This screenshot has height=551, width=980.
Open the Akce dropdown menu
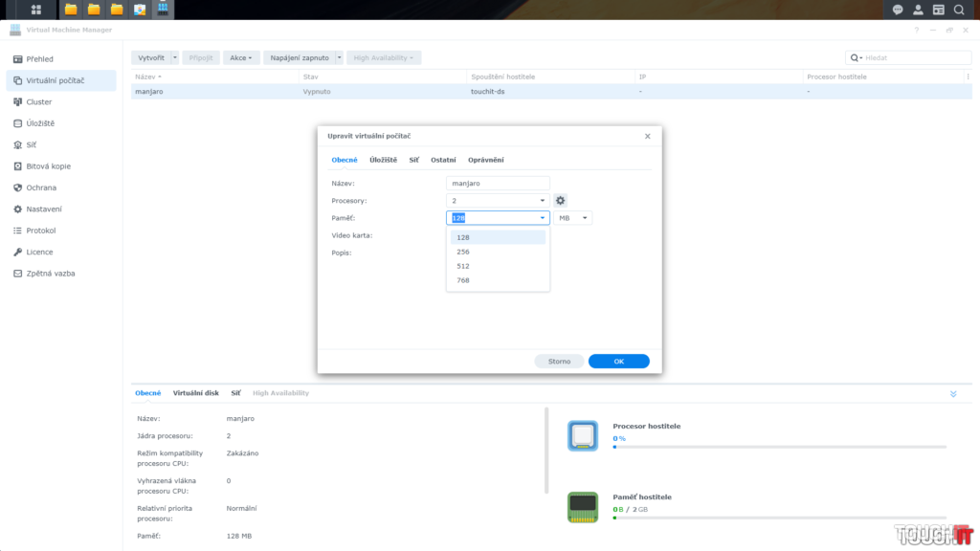pos(241,58)
